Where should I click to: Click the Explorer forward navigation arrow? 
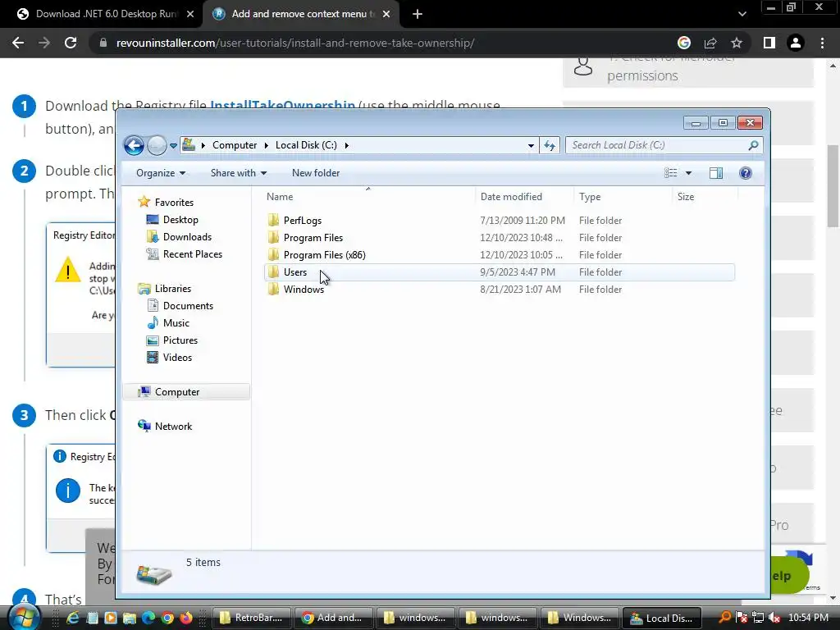pyautogui.click(x=157, y=145)
